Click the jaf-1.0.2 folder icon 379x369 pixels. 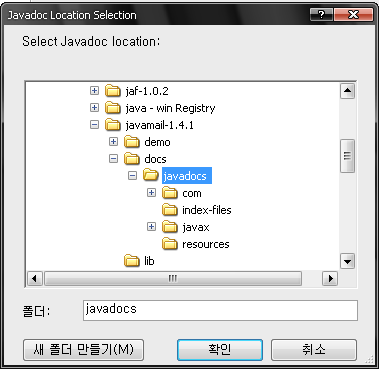tap(113, 91)
